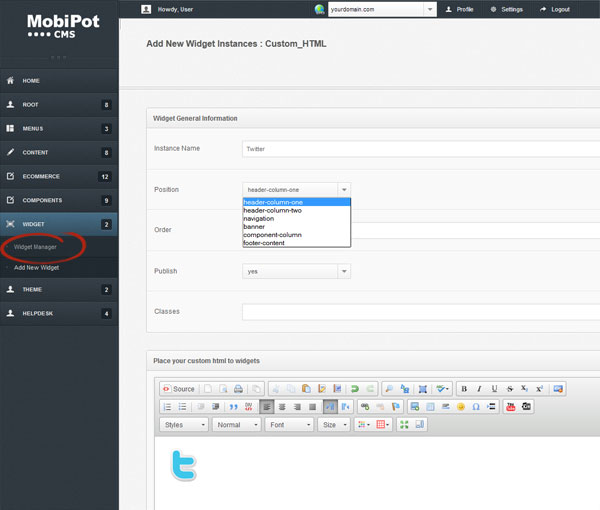Toggle Bold formatting

coord(464,389)
